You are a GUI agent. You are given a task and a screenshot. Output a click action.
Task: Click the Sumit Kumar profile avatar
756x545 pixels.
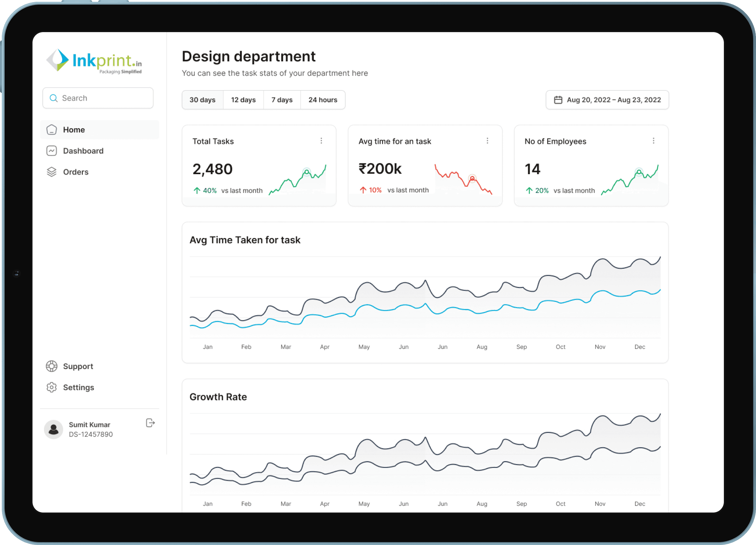54,429
